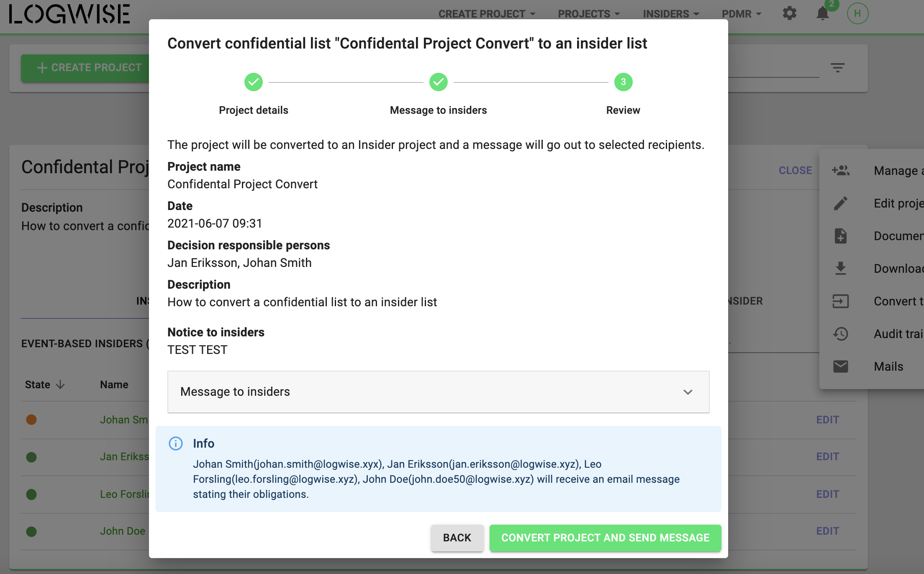The image size is (924, 574).
Task: Click the Audit trail history icon
Action: pyautogui.click(x=840, y=334)
